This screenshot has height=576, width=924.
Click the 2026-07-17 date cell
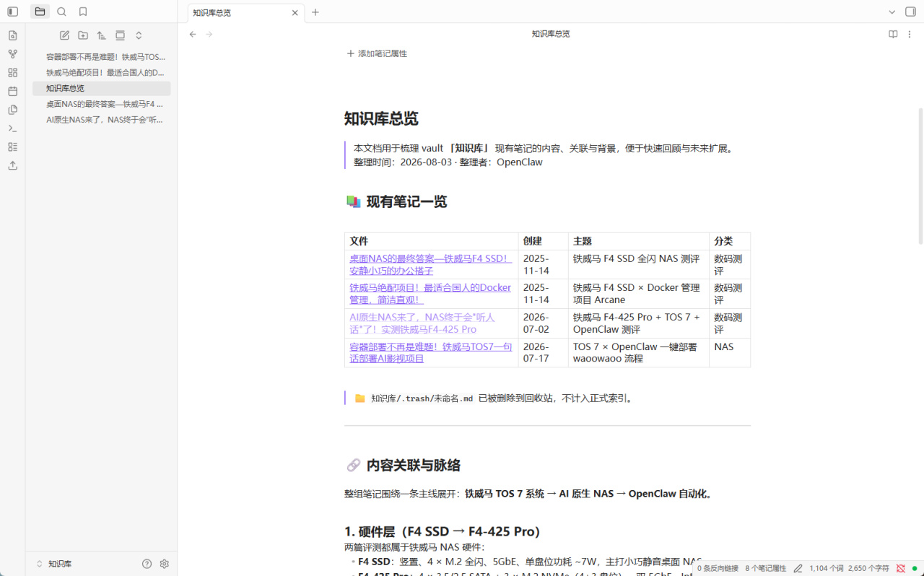[x=543, y=352]
